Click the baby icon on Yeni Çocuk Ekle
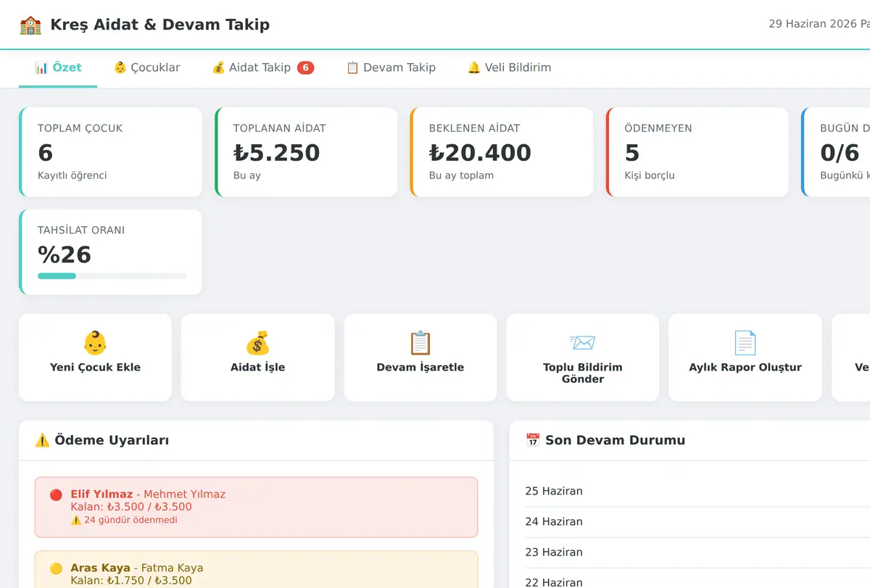 click(95, 343)
